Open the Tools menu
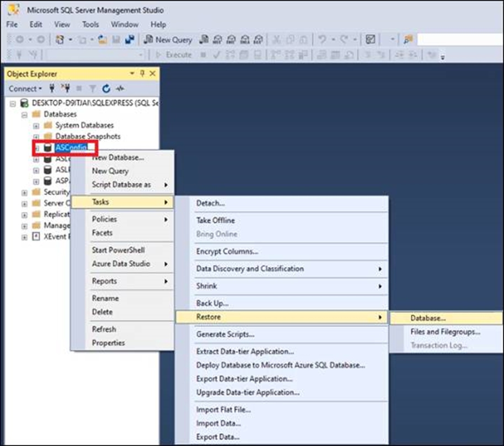504x446 pixels. click(x=90, y=24)
